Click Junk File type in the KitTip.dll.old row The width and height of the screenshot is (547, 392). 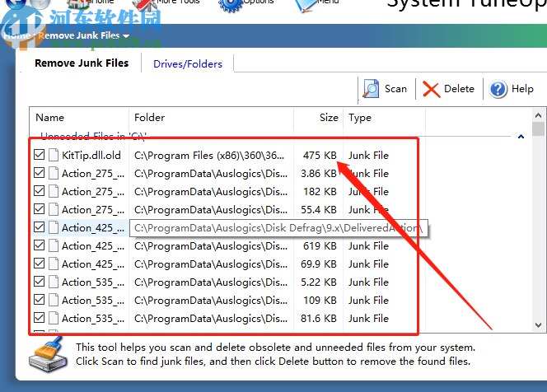[x=368, y=155]
